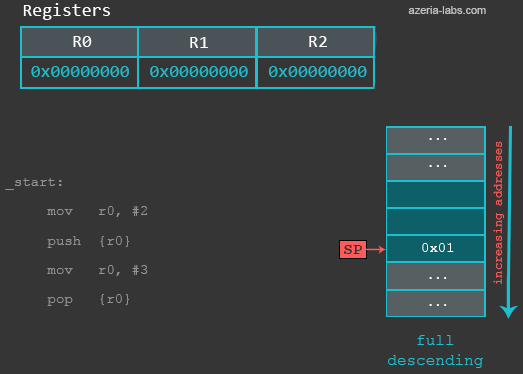Viewport: 523px width, 374px height.
Task: Select the R2 register header cell
Action: tap(316, 42)
